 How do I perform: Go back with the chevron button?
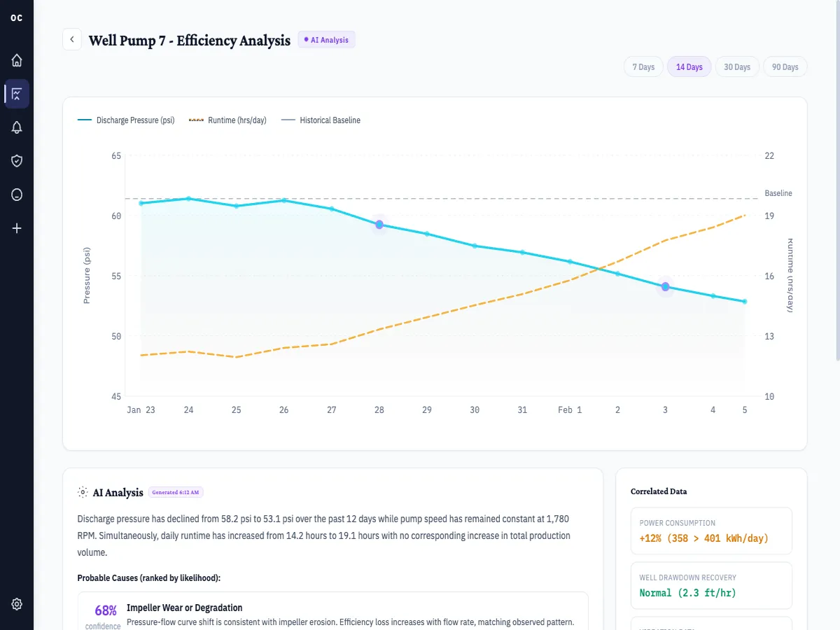pyautogui.click(x=72, y=40)
